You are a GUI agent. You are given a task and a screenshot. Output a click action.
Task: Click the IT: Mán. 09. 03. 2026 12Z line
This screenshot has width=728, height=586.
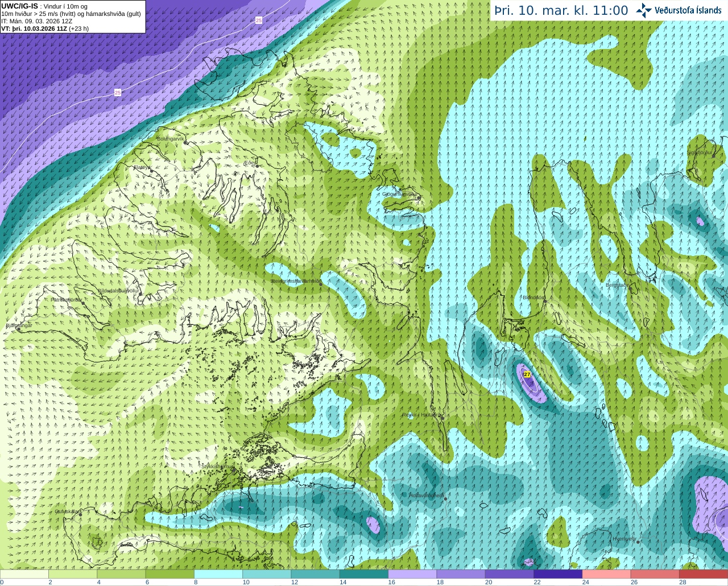click(37, 21)
